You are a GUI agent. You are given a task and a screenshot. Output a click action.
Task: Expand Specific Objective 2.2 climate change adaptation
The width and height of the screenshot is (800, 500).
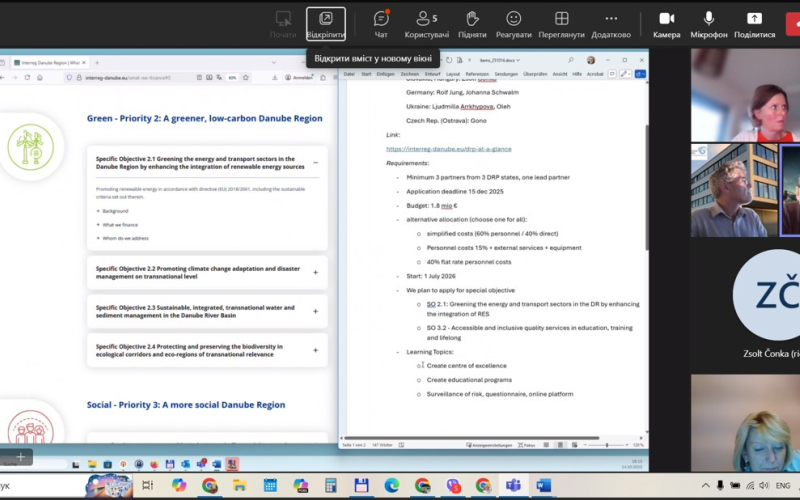pyautogui.click(x=316, y=272)
